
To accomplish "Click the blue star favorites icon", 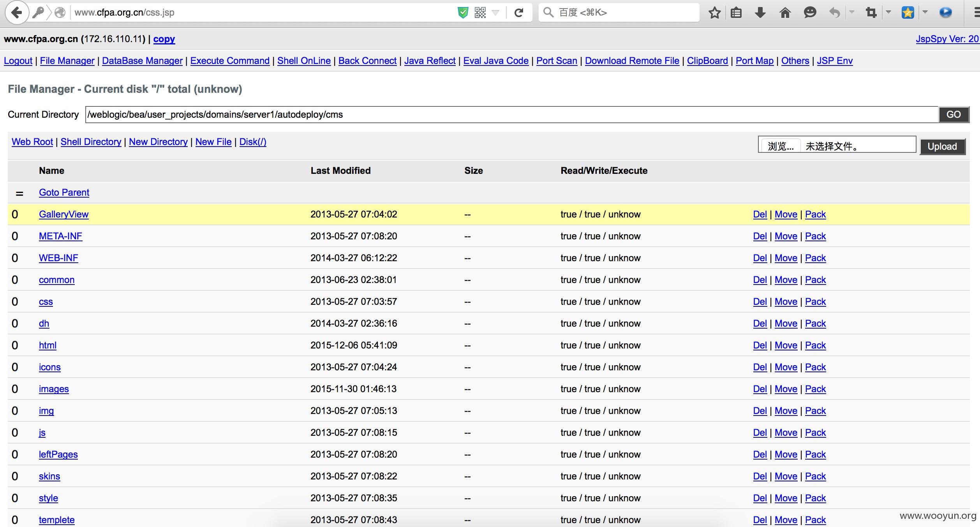I will tap(908, 13).
